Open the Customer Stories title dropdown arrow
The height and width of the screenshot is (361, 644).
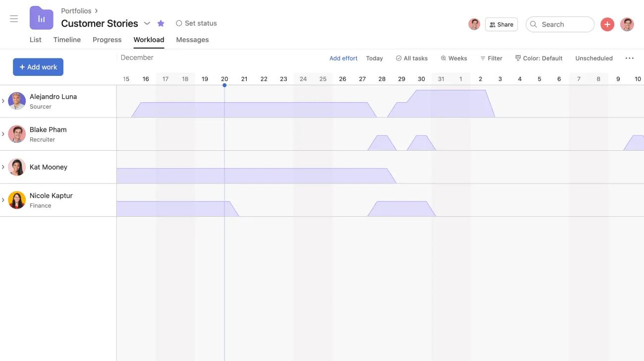tap(147, 23)
